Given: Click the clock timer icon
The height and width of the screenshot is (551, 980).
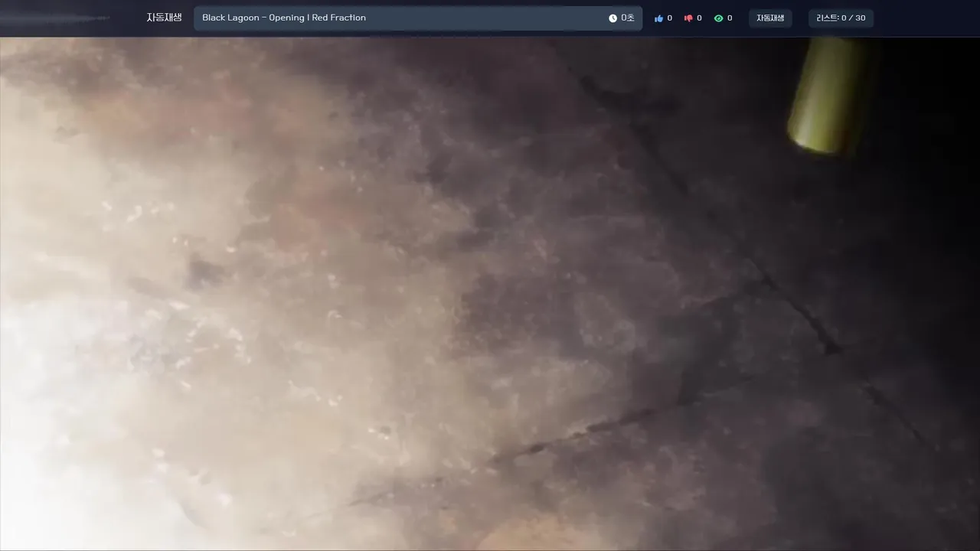Looking at the screenshot, I should point(612,18).
